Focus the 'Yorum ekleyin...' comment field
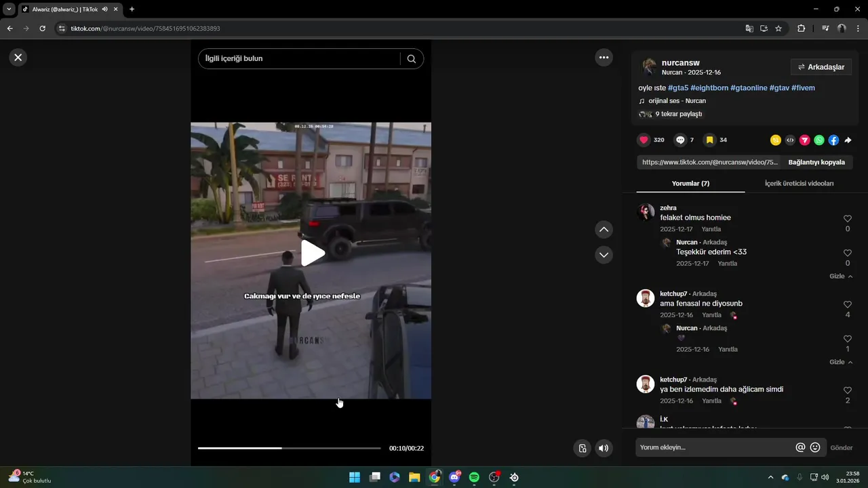Viewport: 868px width, 488px height. click(x=715, y=447)
